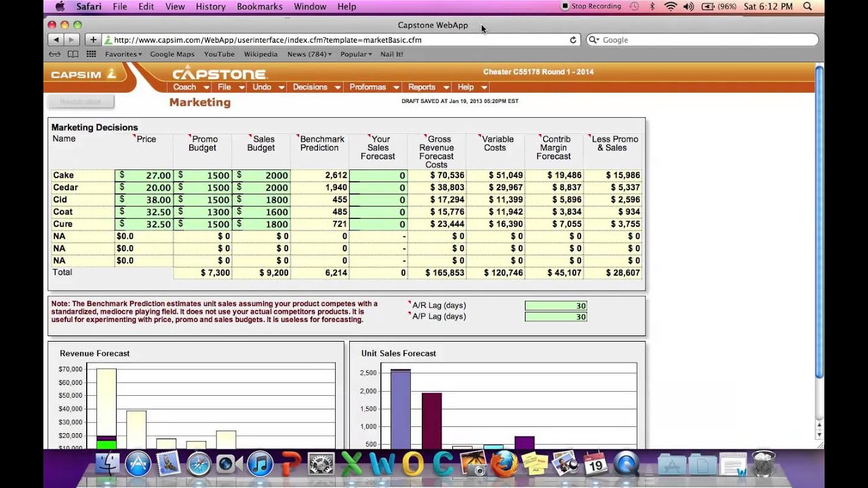The height and width of the screenshot is (488, 868).
Task: Open the Wikipedia bookmark
Action: point(261,54)
